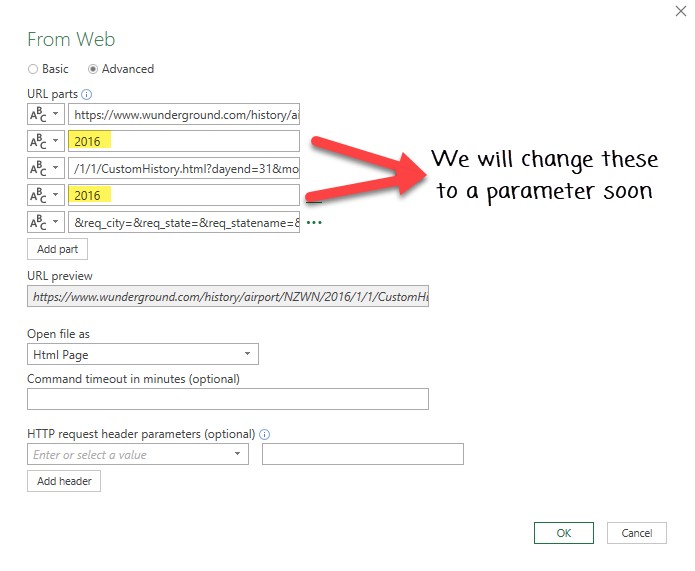Screen dimensions: 695x571
Task: Click the HTTP request header info icon
Action: [x=264, y=435]
